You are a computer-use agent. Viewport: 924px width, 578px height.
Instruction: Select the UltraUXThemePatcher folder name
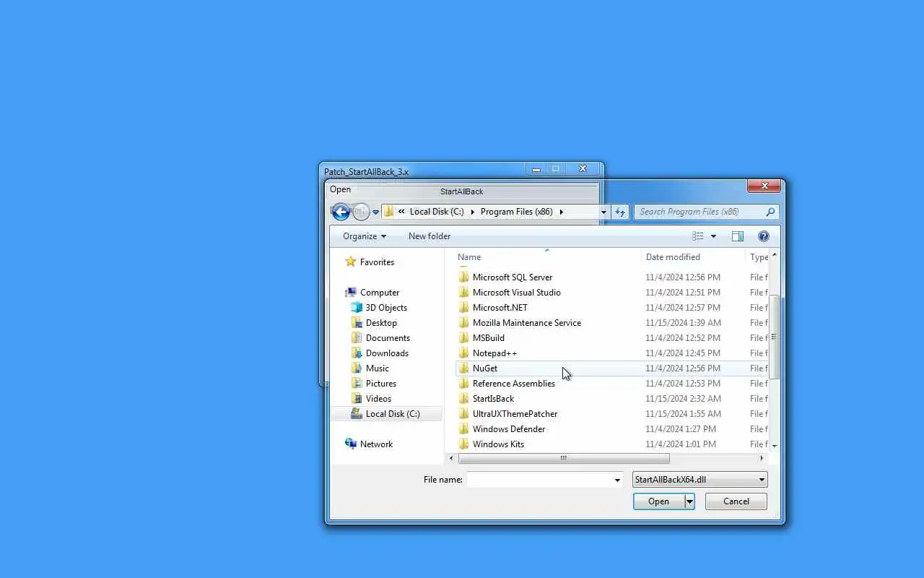coord(515,414)
